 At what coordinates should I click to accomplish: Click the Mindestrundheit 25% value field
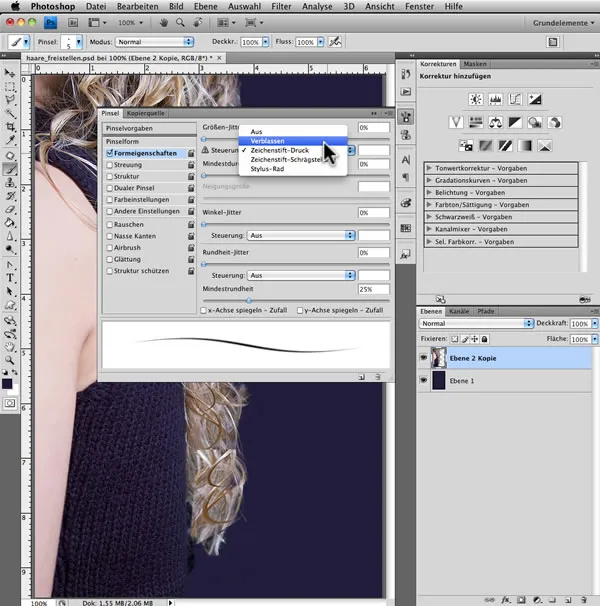pos(373,289)
